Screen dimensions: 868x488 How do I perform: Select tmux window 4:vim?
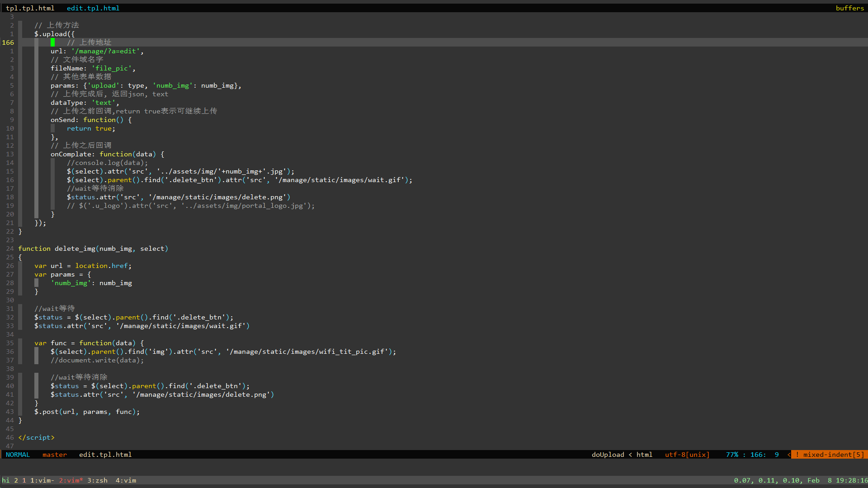pos(126,480)
